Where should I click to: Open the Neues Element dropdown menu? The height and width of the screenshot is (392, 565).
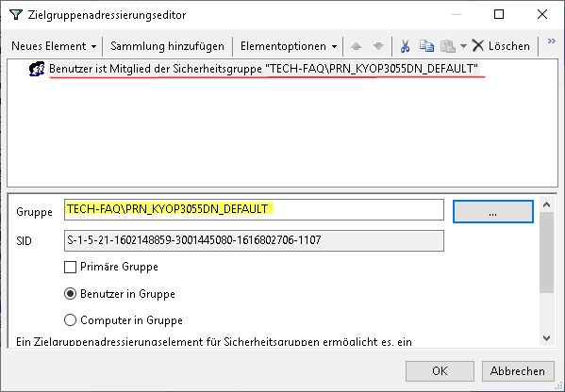[54, 46]
